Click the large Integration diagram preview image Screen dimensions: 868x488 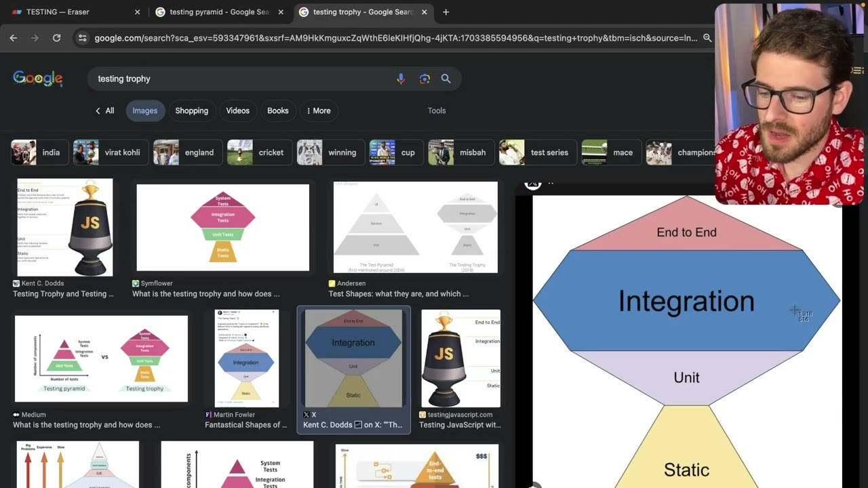pyautogui.click(x=686, y=342)
